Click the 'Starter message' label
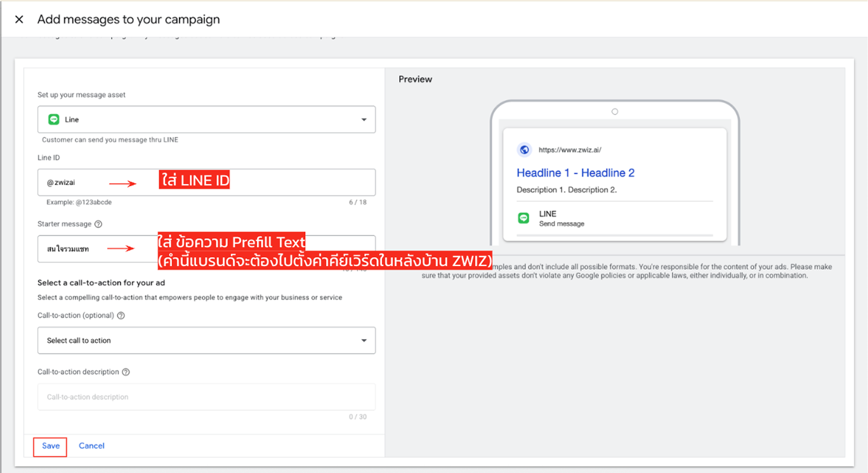This screenshot has height=473, width=868. 64,224
